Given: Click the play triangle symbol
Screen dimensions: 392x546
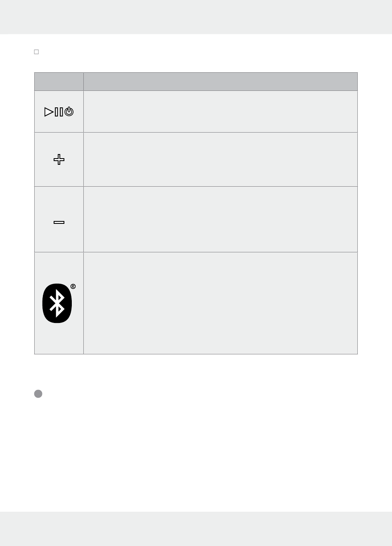Looking at the screenshot, I should 49,112.
